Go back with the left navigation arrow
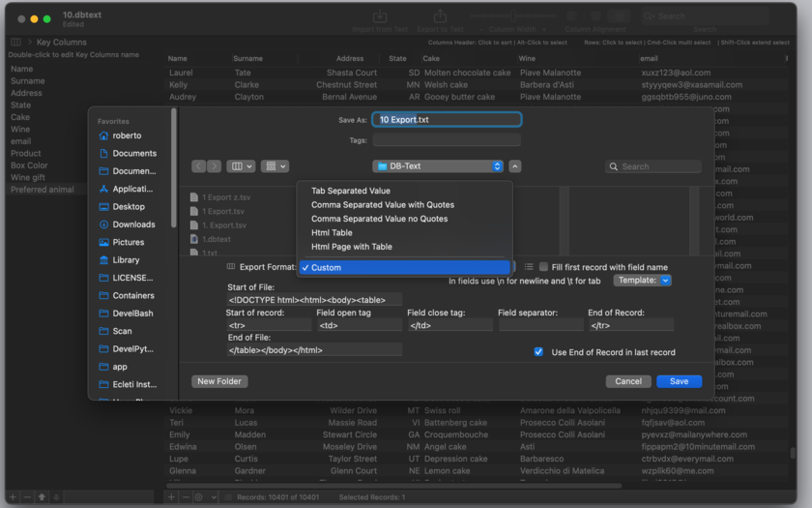The width and height of the screenshot is (812, 508). click(x=199, y=166)
